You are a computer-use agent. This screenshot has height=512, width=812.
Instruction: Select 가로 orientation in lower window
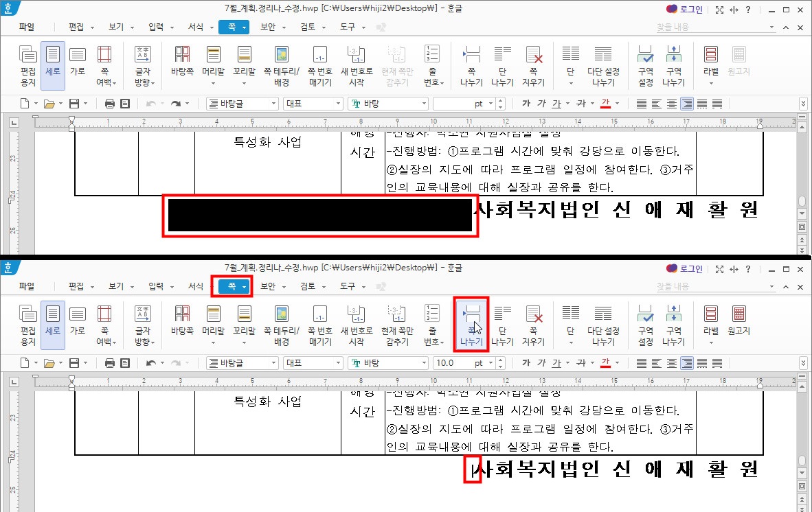[78, 320]
